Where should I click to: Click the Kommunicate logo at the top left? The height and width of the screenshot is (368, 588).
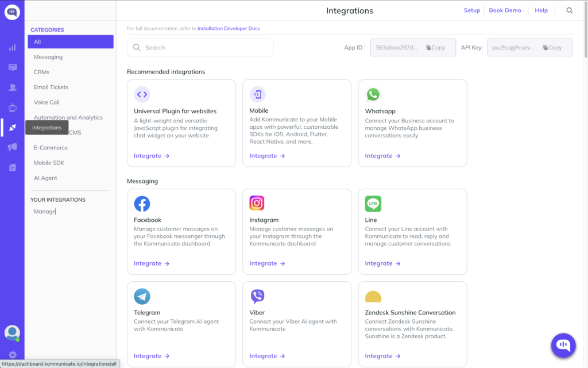[x=12, y=11]
